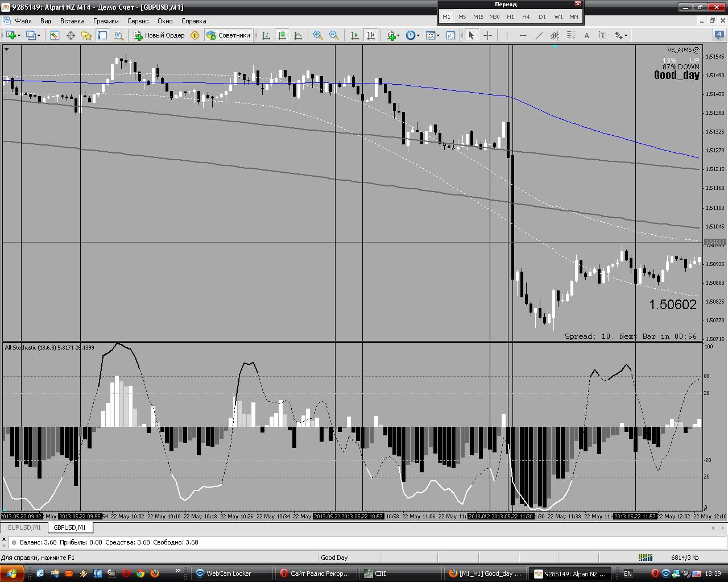Open the Графики menu
Viewport: 728px width, 582px height.
point(106,21)
